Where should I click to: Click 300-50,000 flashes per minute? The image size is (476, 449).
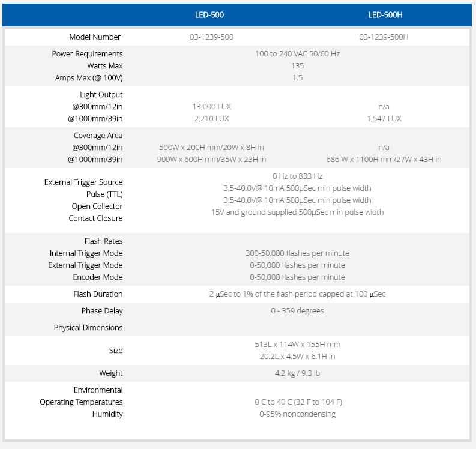[298, 253]
